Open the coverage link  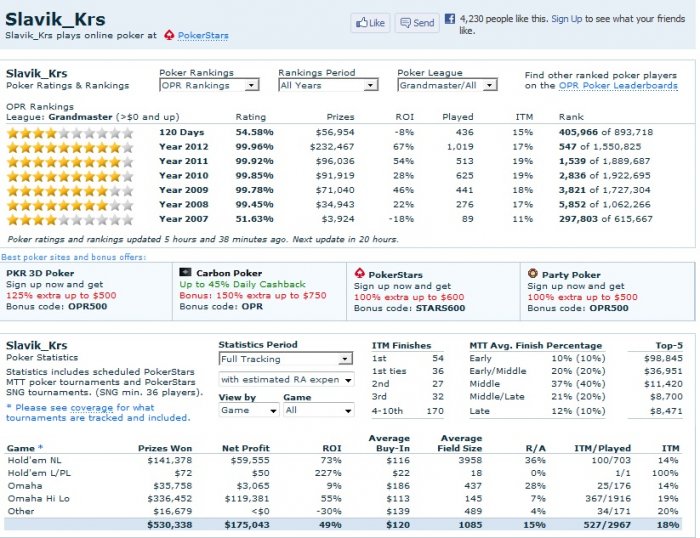tap(92, 408)
